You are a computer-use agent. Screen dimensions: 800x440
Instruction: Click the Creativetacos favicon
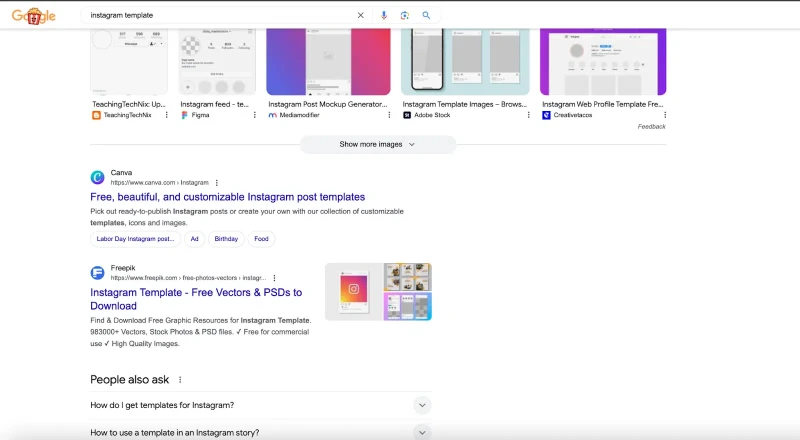[546, 115]
